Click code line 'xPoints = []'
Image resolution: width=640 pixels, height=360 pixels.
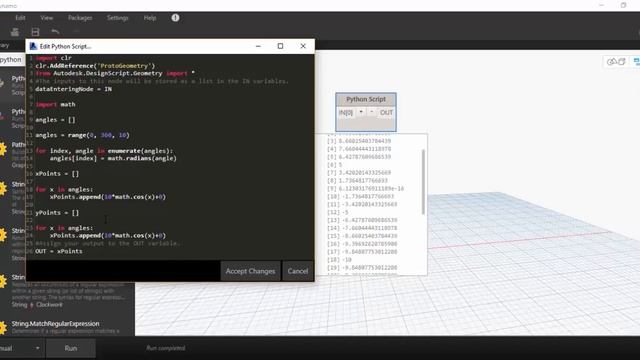click(57, 174)
